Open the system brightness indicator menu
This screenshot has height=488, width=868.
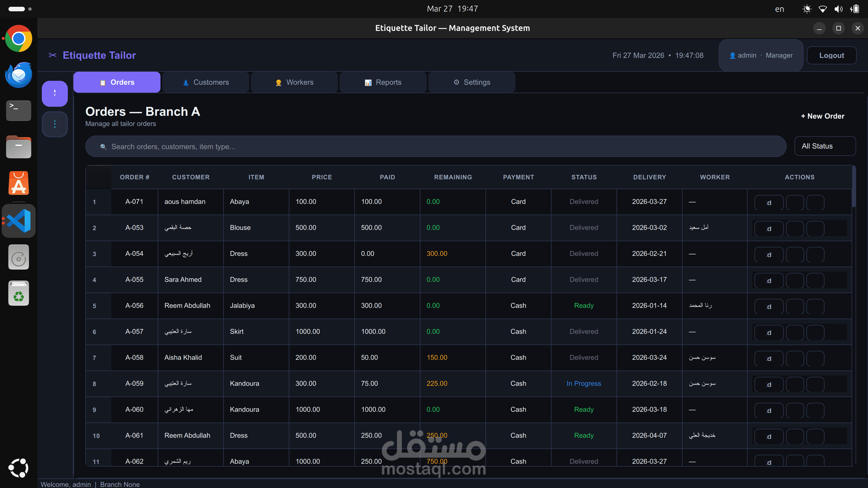(x=807, y=9)
